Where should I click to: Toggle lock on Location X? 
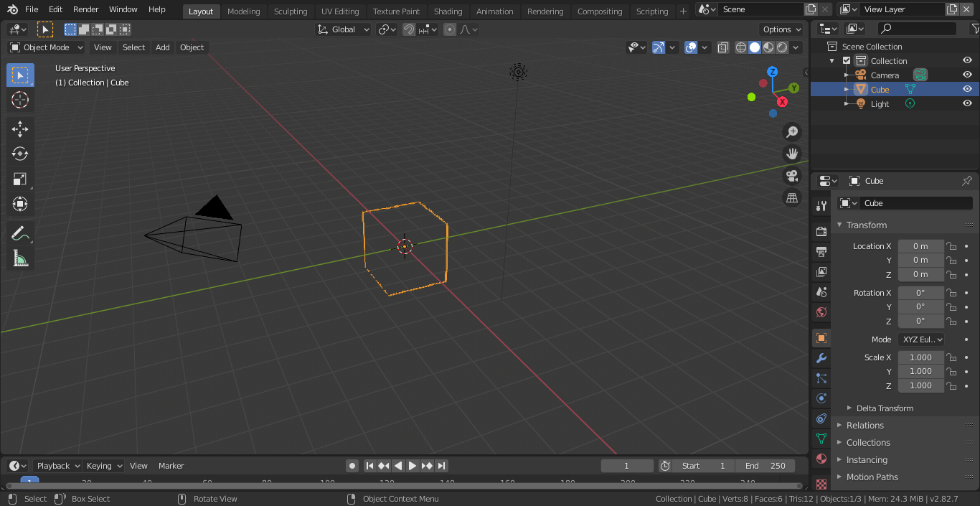tap(951, 246)
